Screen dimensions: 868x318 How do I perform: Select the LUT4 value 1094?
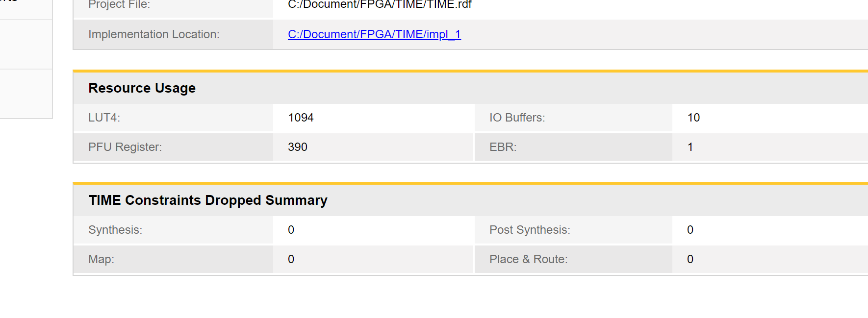point(301,118)
